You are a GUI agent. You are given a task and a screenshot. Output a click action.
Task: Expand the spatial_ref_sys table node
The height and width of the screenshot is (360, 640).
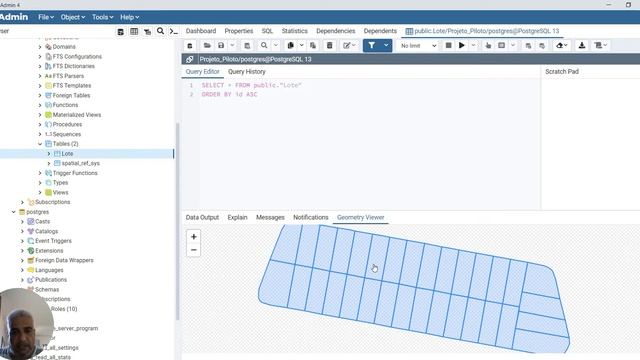click(x=49, y=163)
